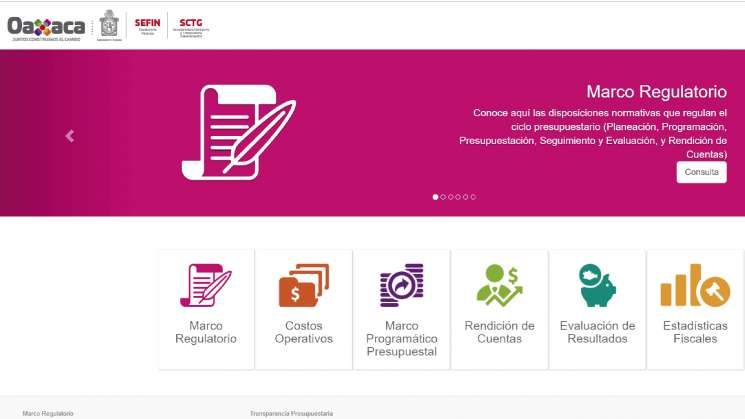Click the Rendición de Cuentas person icon
Viewport: 745px width, 419px height.
point(499,285)
